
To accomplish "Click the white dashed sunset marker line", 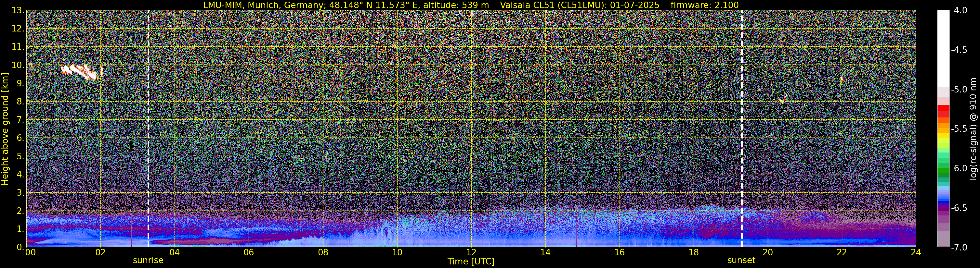I will pos(741,129).
